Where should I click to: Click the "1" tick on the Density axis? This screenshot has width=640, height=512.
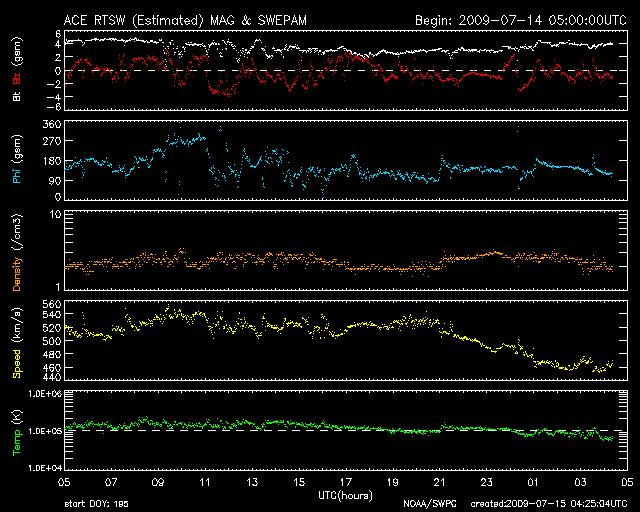coord(58,287)
